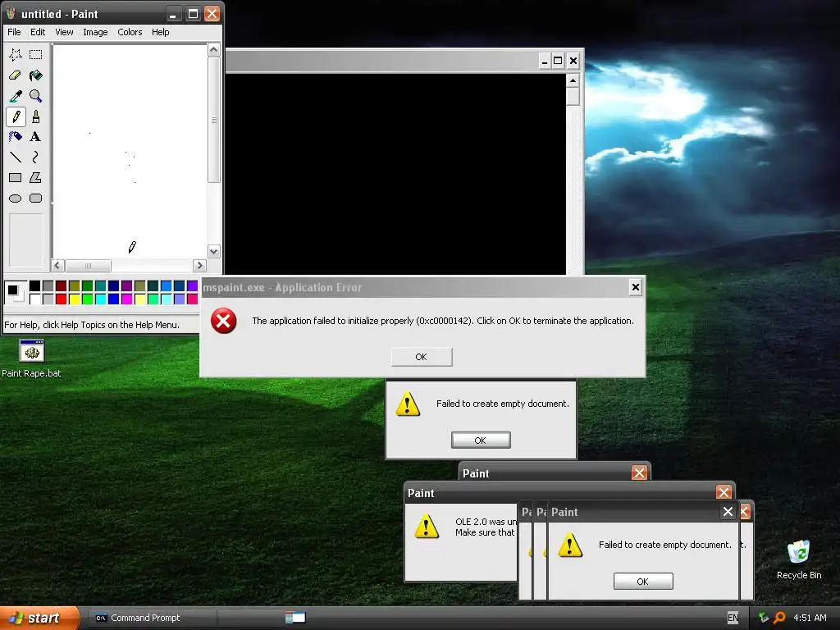Choose the Brush tool

tap(36, 116)
